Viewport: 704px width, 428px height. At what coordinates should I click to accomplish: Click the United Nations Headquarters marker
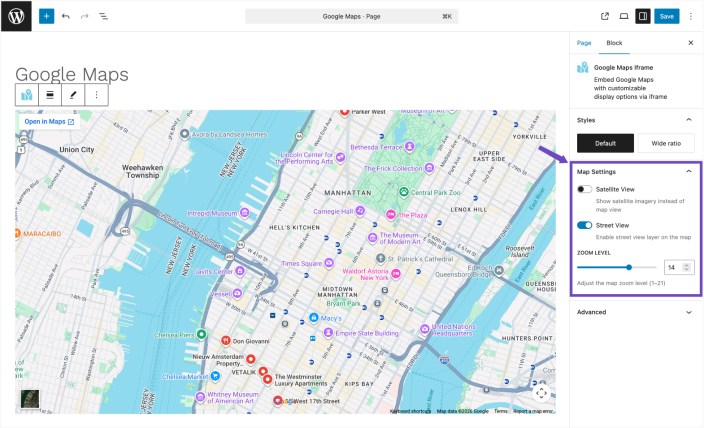tap(425, 329)
